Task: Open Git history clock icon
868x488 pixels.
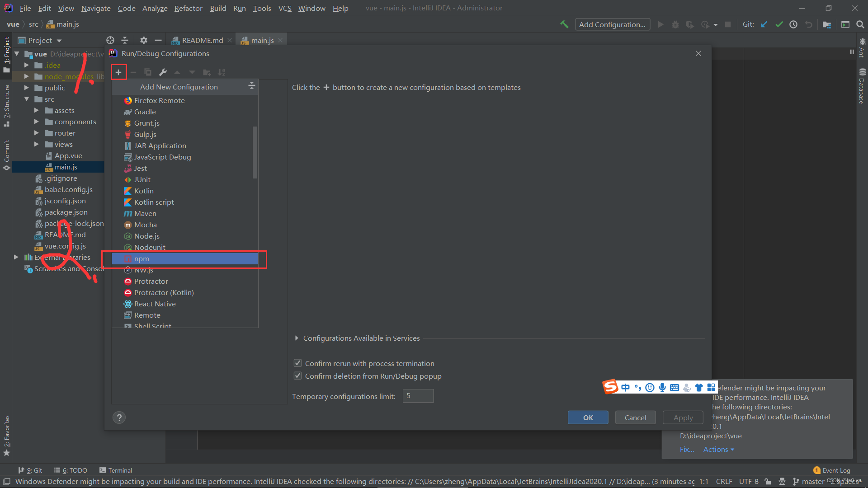Action: point(793,24)
